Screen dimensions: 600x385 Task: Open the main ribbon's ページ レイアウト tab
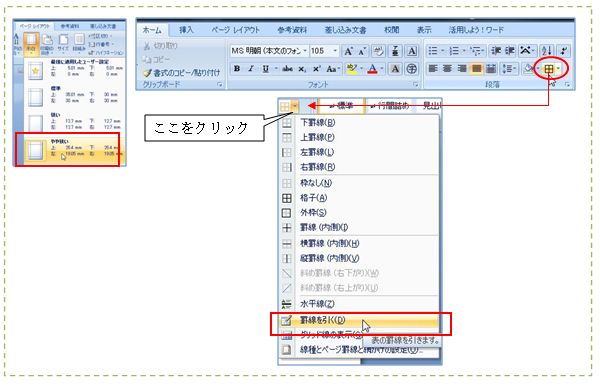pyautogui.click(x=235, y=30)
